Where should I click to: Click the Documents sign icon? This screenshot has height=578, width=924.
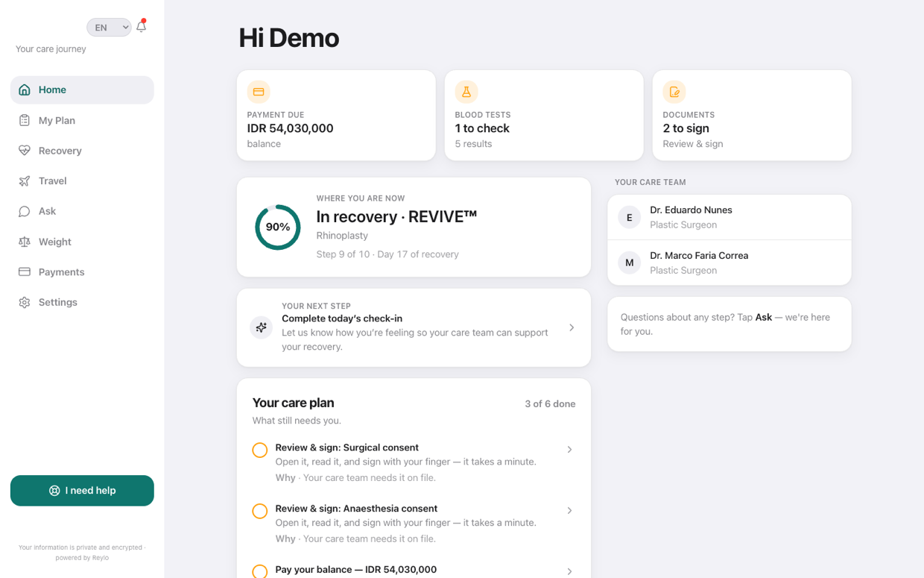point(674,92)
